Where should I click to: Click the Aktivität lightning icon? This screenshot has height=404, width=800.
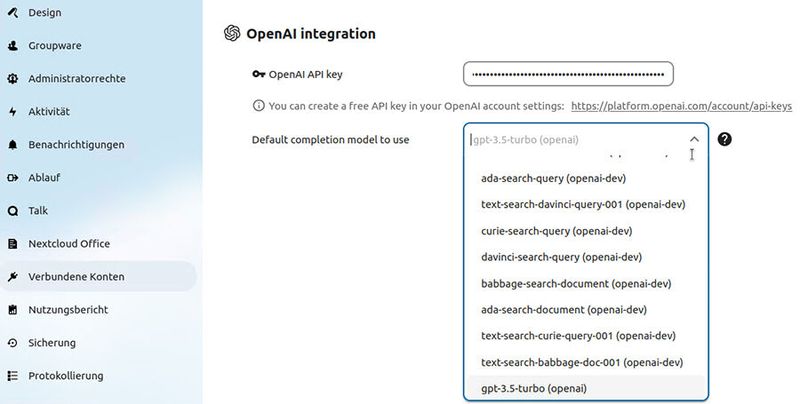[x=12, y=112]
